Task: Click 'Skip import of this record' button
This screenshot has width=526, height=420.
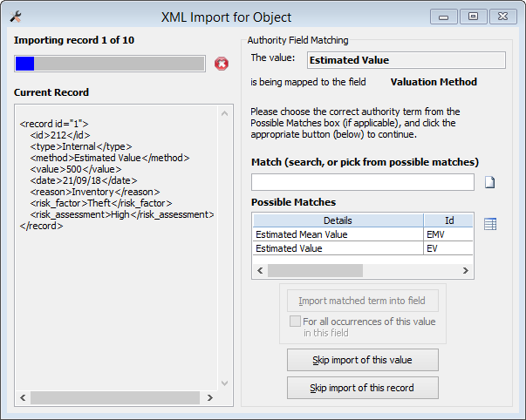Action: [x=362, y=388]
